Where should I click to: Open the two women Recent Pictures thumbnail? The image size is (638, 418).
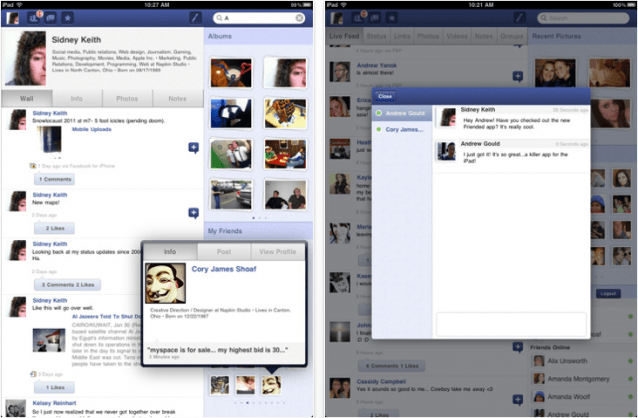[555, 73]
